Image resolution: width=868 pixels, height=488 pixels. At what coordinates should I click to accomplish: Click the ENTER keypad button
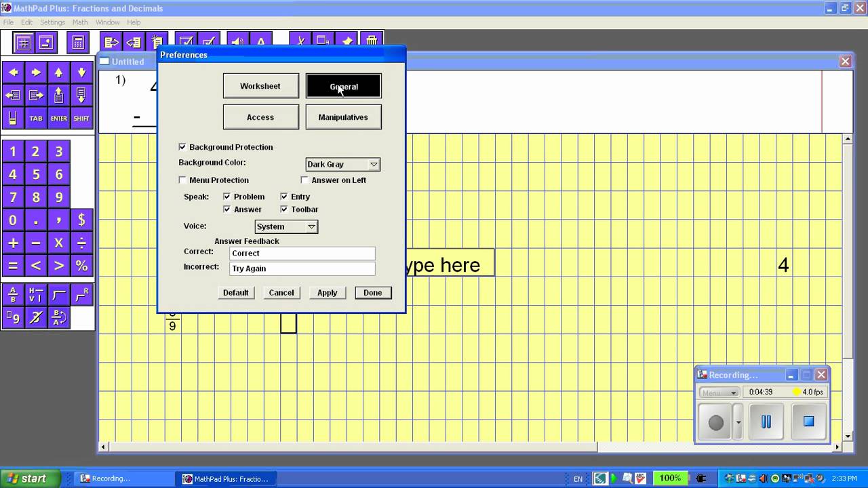pyautogui.click(x=59, y=119)
